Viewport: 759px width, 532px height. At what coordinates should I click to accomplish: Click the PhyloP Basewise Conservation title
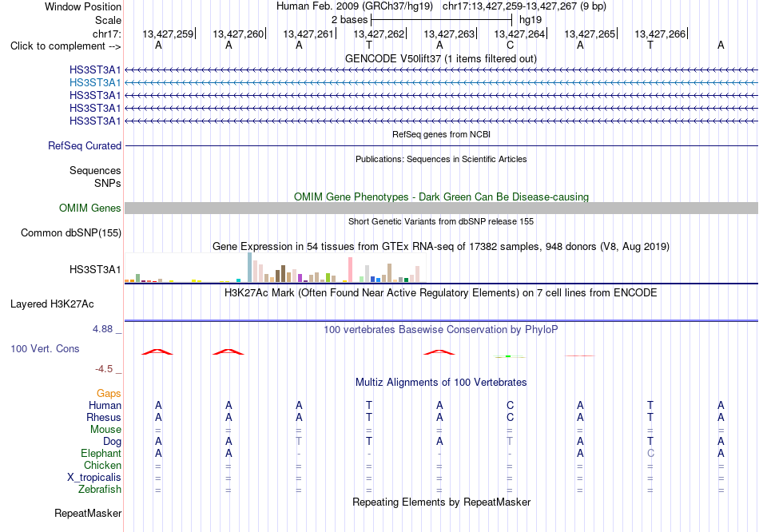click(441, 330)
